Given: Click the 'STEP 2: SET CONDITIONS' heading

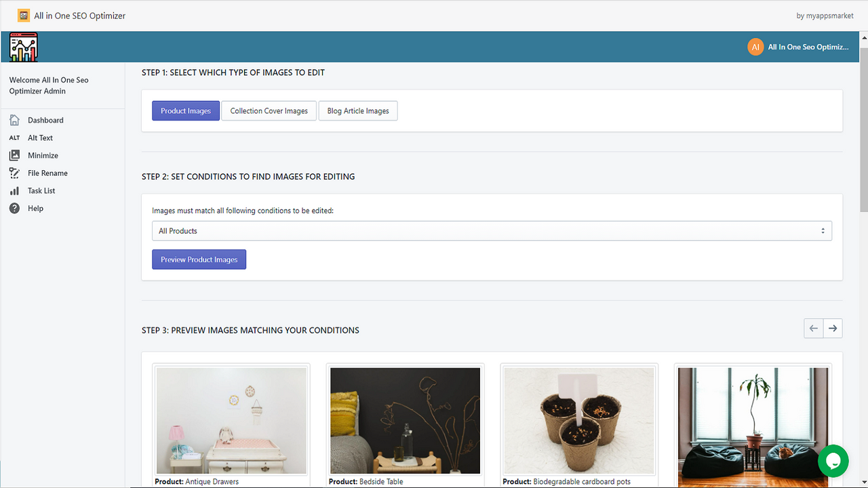Looking at the screenshot, I should pyautogui.click(x=248, y=176).
